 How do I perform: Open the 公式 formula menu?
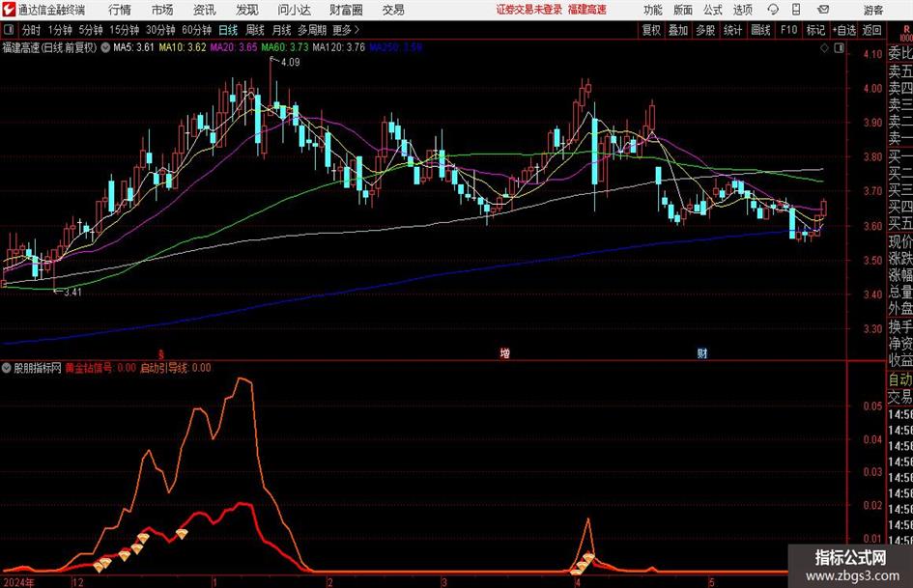tap(712, 10)
